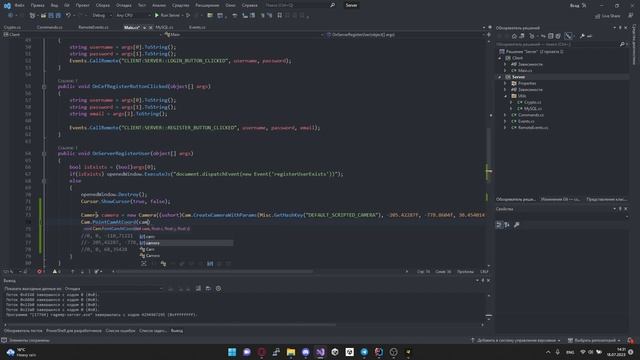640x360 pixels.
Task: Switch to Изменения Git panel tab
Action: tap(560, 199)
